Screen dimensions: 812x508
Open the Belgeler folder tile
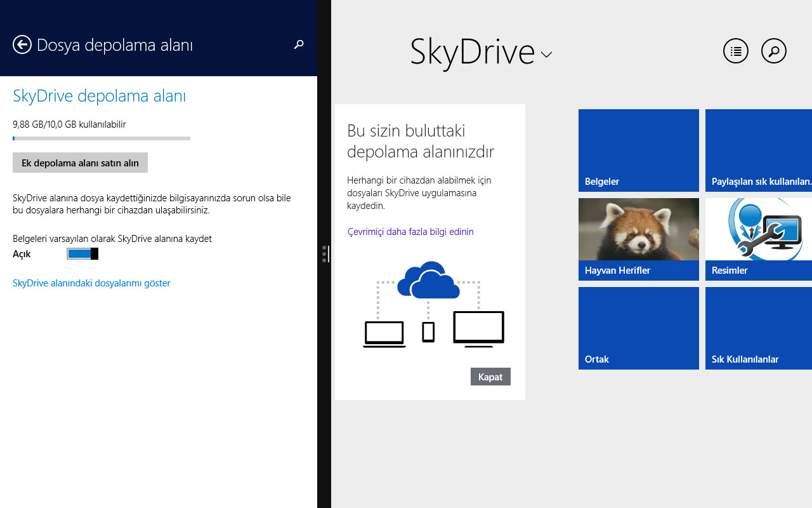(x=639, y=150)
